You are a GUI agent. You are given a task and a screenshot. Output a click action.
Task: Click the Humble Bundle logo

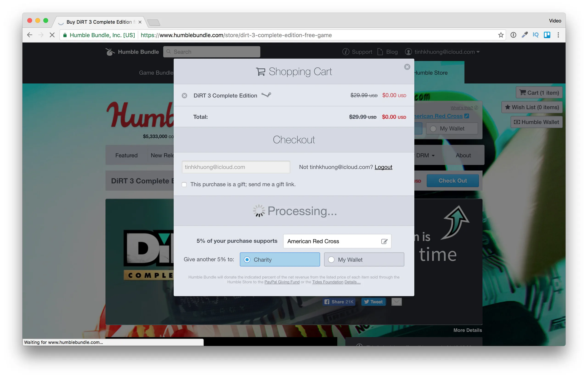tap(132, 52)
